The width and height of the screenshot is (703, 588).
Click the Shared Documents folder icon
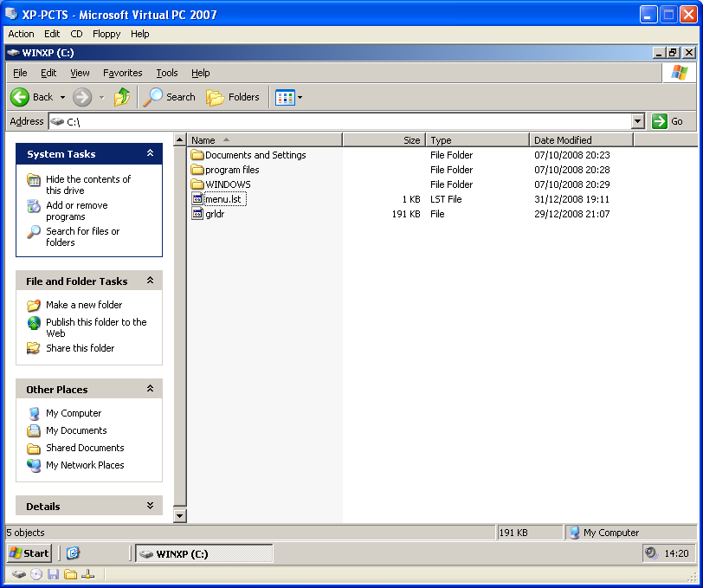[x=34, y=448]
